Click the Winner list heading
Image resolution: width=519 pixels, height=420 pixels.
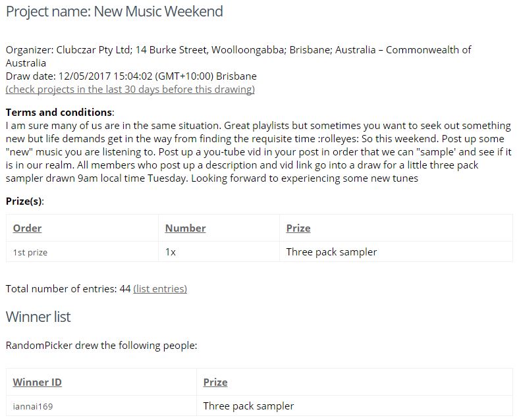(38, 317)
